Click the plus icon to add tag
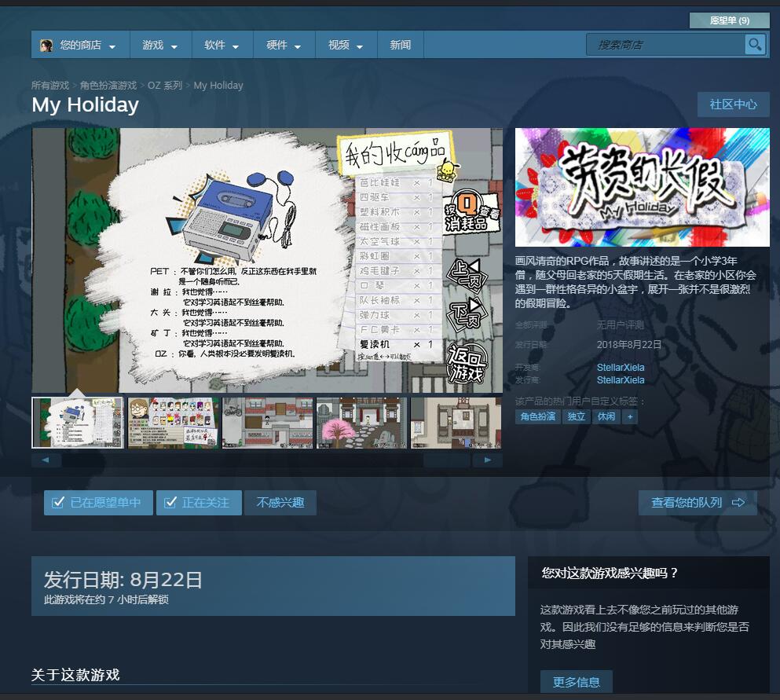The width and height of the screenshot is (780, 700). (x=630, y=416)
